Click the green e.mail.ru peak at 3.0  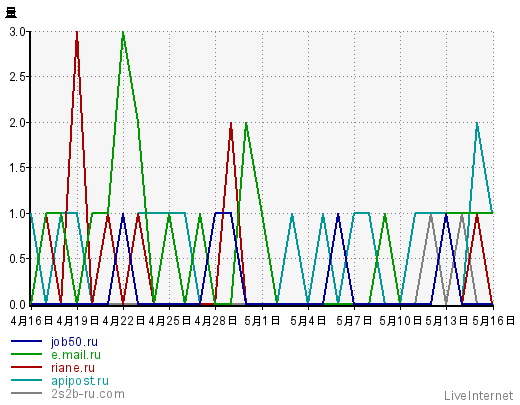click(123, 33)
